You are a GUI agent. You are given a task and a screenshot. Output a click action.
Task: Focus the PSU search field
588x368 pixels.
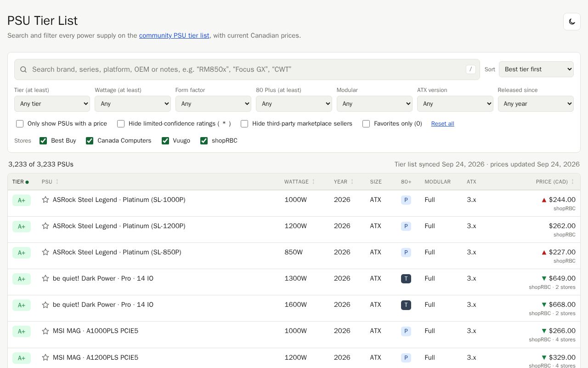(247, 69)
